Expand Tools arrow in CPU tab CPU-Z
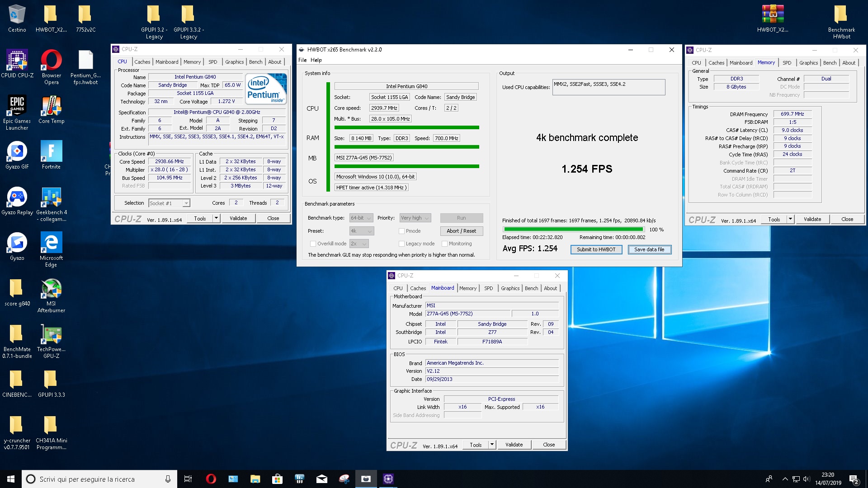The image size is (868, 488). click(216, 218)
